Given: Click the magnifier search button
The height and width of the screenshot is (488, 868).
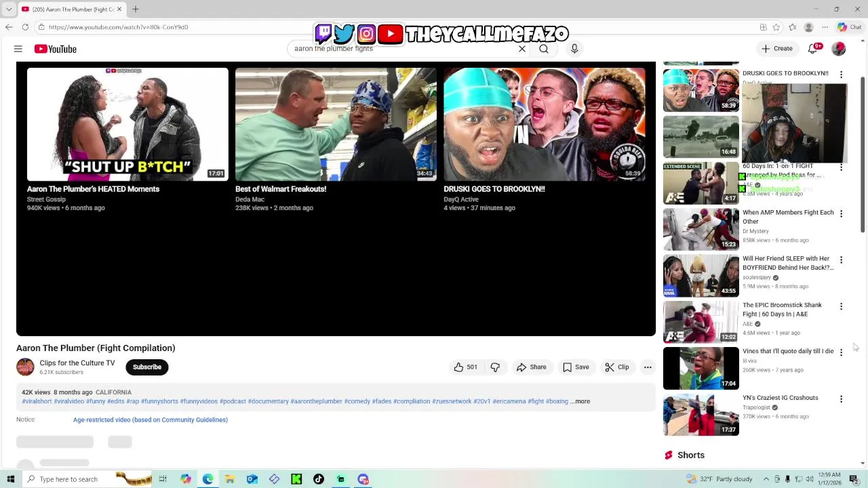Looking at the screenshot, I should (544, 49).
